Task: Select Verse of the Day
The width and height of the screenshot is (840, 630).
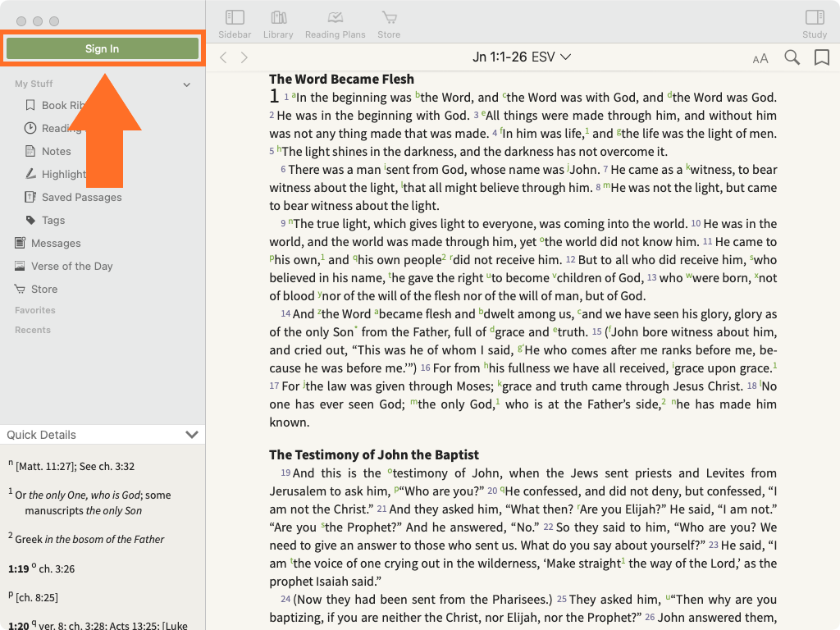Action: point(71,266)
